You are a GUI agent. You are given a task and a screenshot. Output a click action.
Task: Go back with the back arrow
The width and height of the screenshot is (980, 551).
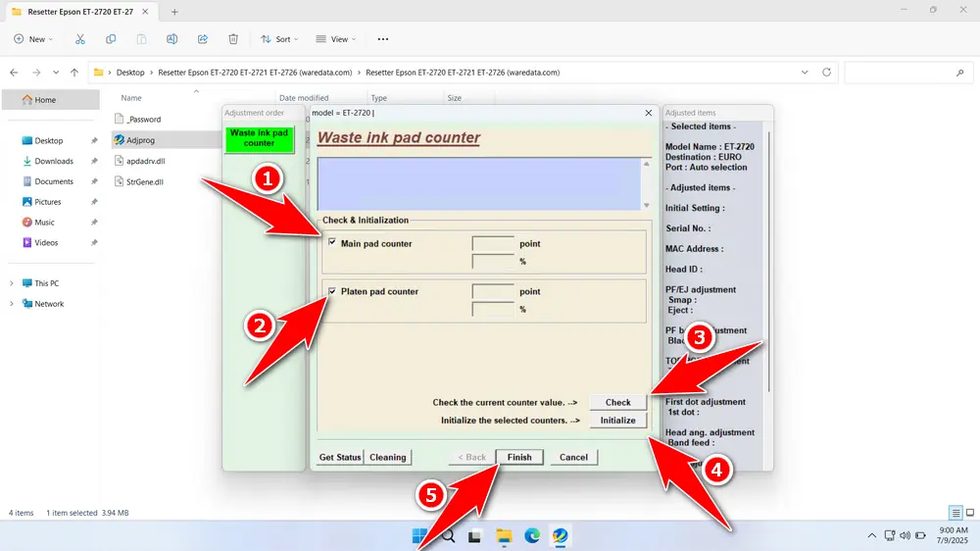tap(14, 73)
